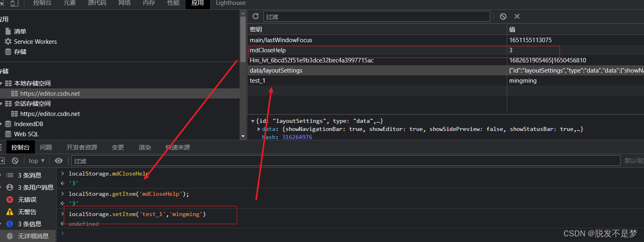Click the localStorage.mdCloseHelp console line

point(108,173)
